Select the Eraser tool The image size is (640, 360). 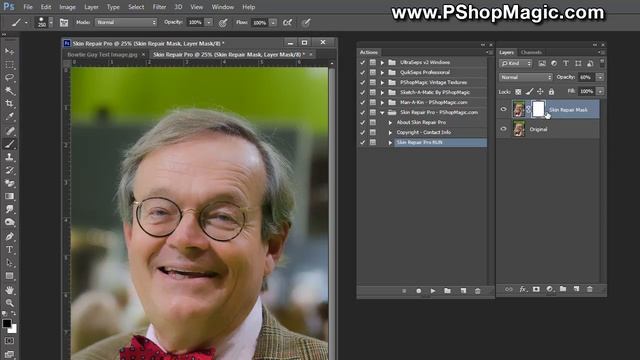tap(9, 183)
